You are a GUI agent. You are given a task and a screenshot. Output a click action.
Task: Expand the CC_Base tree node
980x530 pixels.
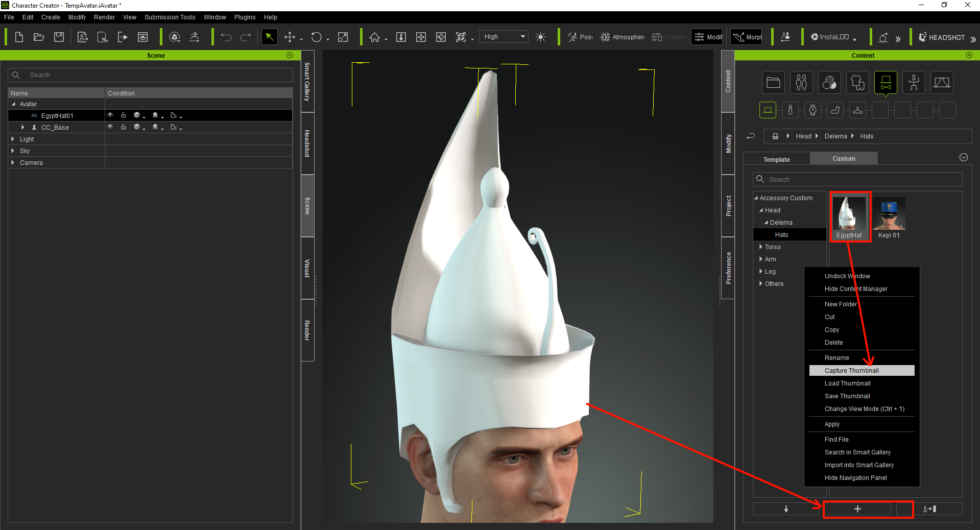pyautogui.click(x=22, y=127)
